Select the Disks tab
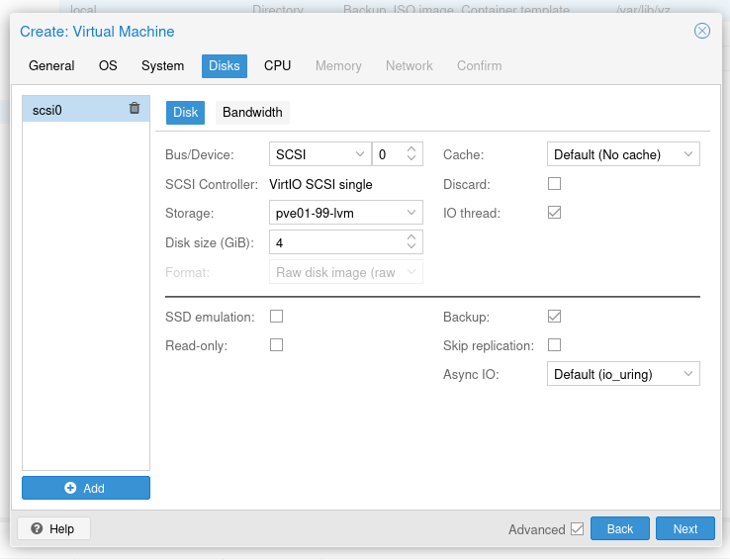The height and width of the screenshot is (560, 730). (225, 65)
